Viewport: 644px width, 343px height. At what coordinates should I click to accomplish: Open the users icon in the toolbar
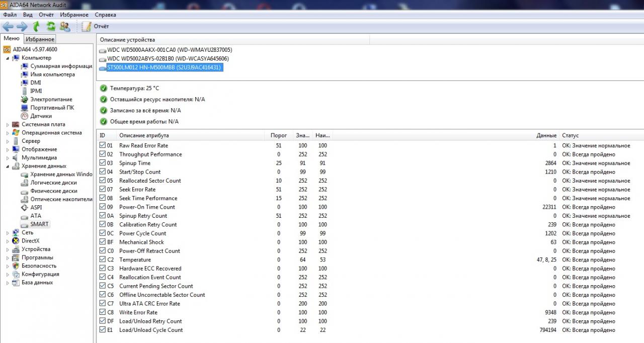[65, 26]
